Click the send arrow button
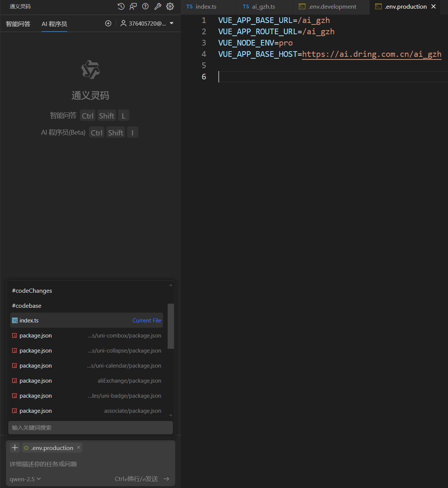448x488 pixels. tap(166, 479)
